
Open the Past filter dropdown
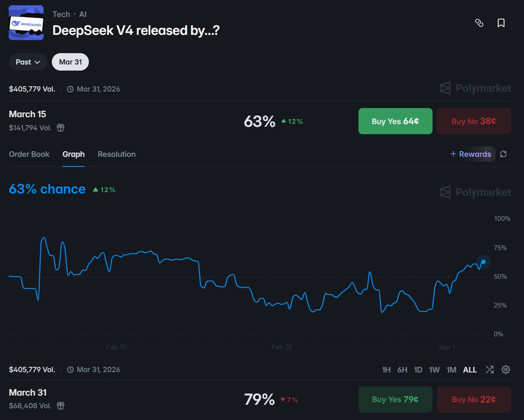pyautogui.click(x=27, y=61)
